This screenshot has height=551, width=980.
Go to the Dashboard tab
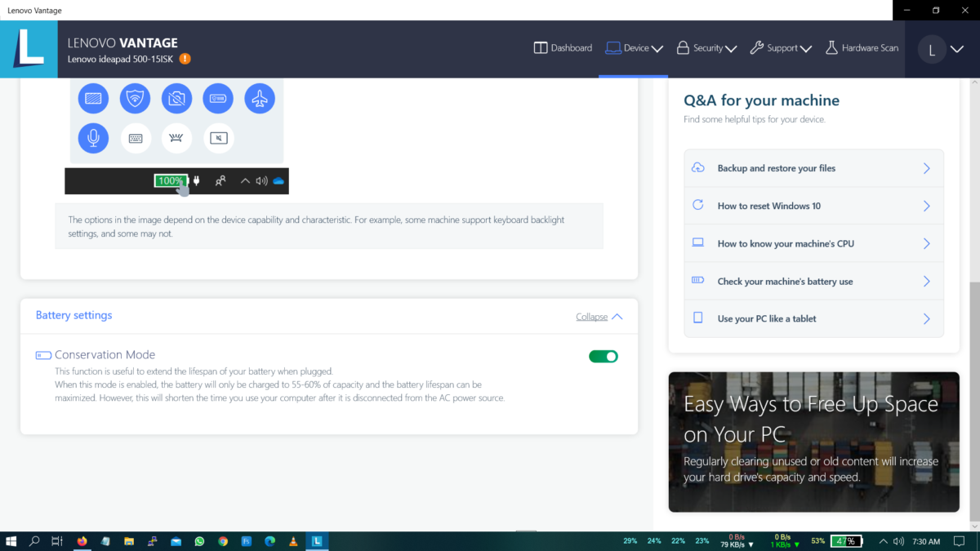563,48
